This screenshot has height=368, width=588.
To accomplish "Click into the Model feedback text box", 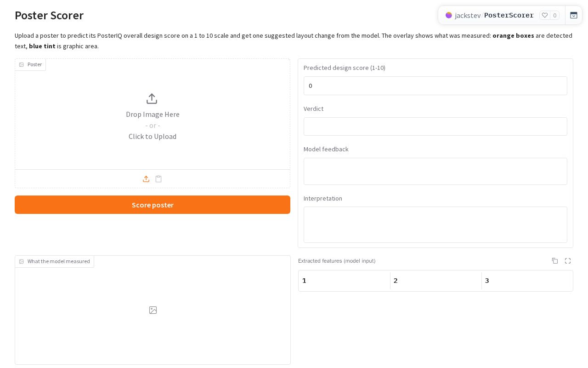I will click(x=435, y=171).
